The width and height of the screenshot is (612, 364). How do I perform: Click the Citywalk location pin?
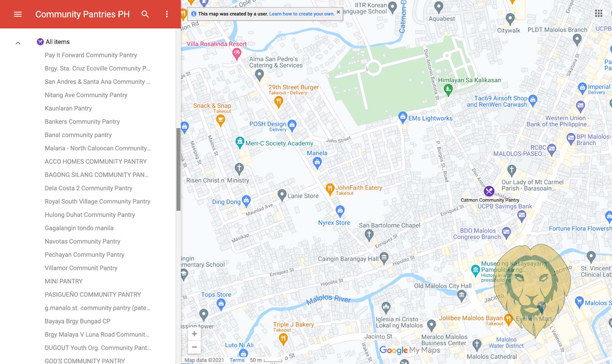tap(510, 19)
